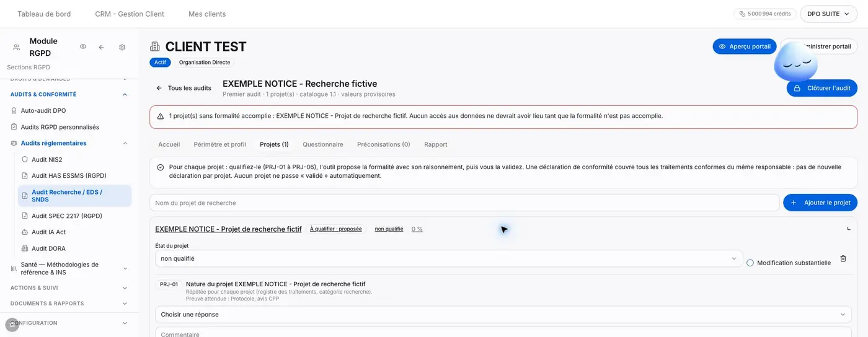
Task: Click the Clôturer l'audit button
Action: coord(822,88)
